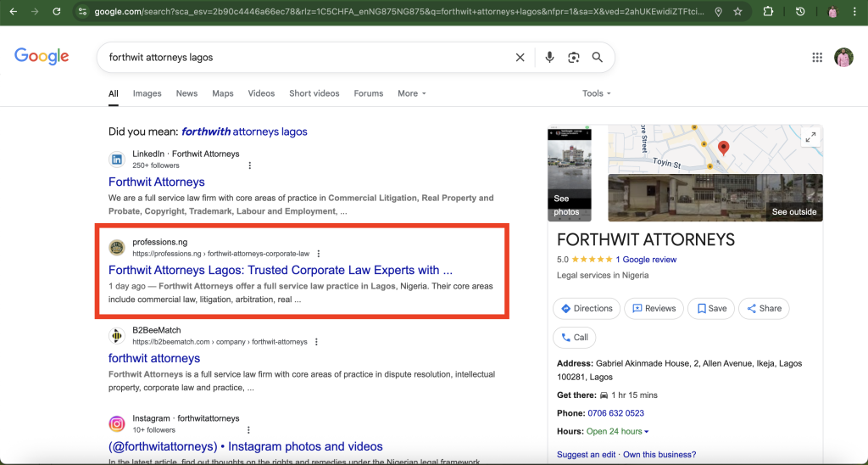Submit search with magnifier icon

tap(598, 57)
